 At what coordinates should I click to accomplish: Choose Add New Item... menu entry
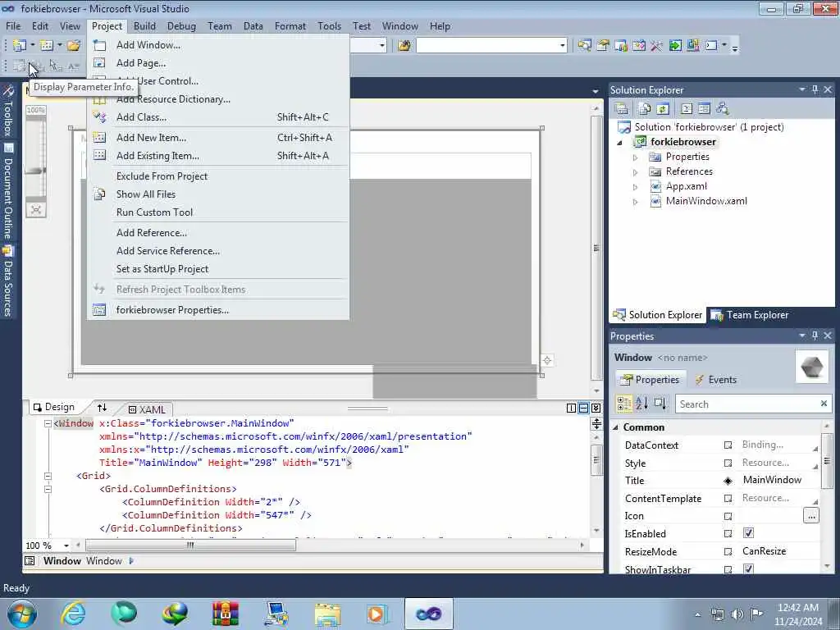pyautogui.click(x=218, y=138)
